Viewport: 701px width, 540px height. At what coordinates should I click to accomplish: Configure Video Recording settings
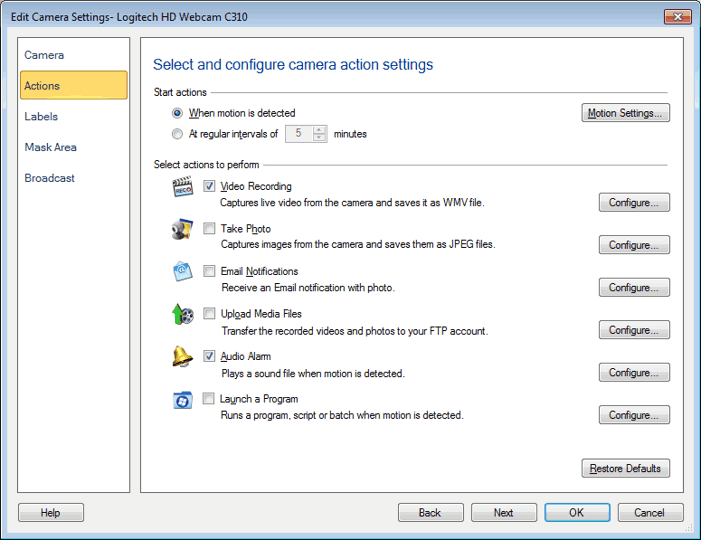tap(634, 202)
